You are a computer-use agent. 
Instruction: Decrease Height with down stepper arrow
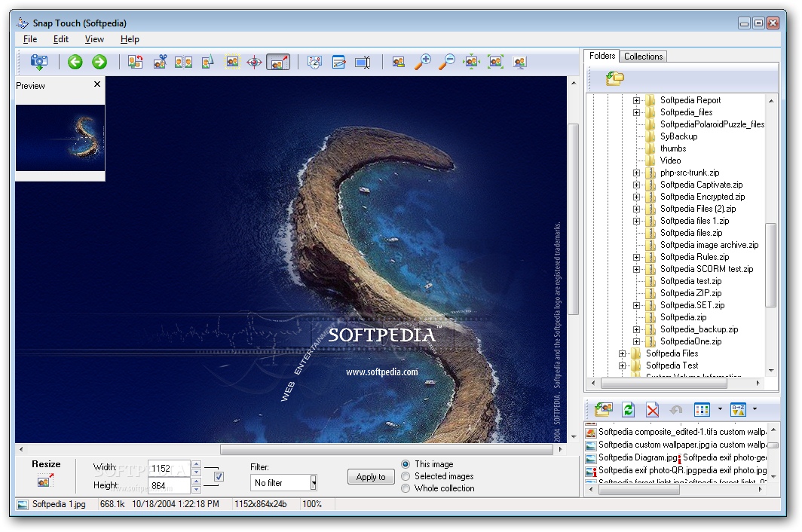point(196,490)
